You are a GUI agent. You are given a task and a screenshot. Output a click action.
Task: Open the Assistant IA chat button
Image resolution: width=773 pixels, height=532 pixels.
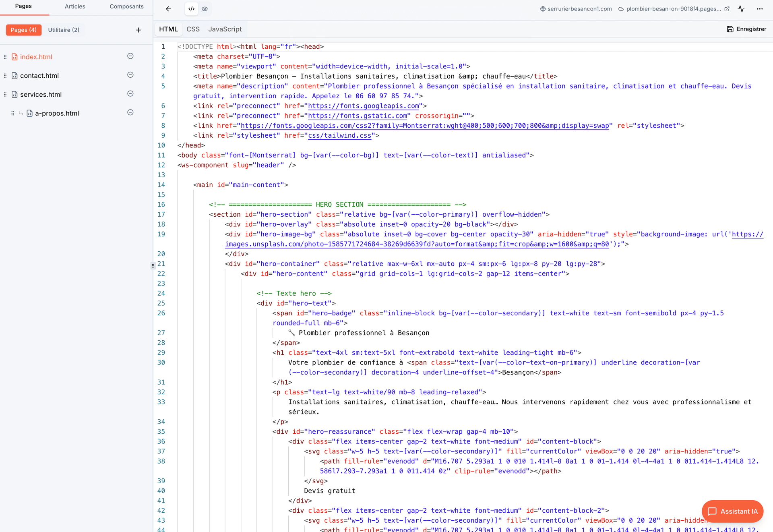click(x=733, y=511)
